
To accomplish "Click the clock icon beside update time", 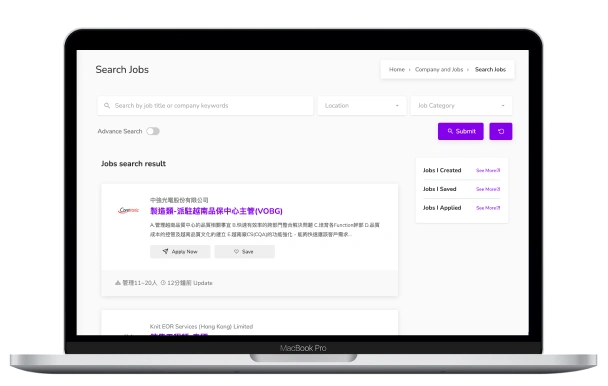I will pos(163,283).
